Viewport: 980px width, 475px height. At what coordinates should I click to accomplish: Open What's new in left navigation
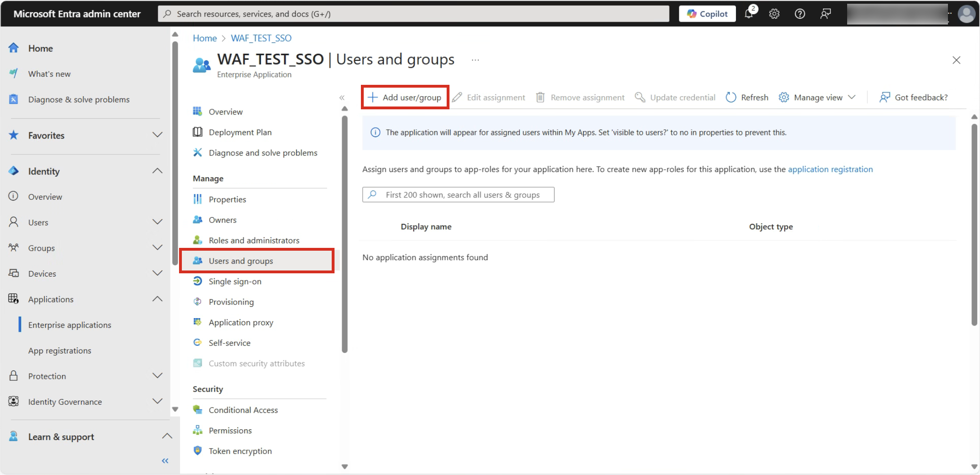[49, 74]
